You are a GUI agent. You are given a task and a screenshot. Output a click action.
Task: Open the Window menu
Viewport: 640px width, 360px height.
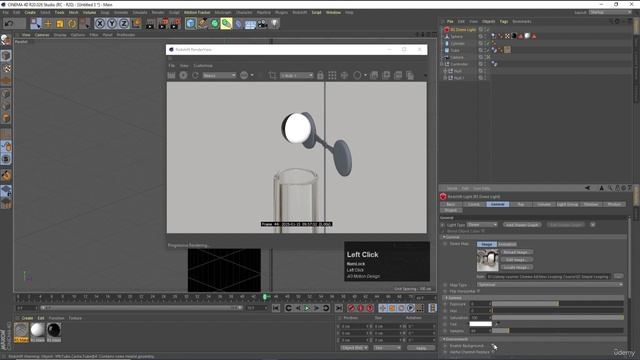(333, 13)
